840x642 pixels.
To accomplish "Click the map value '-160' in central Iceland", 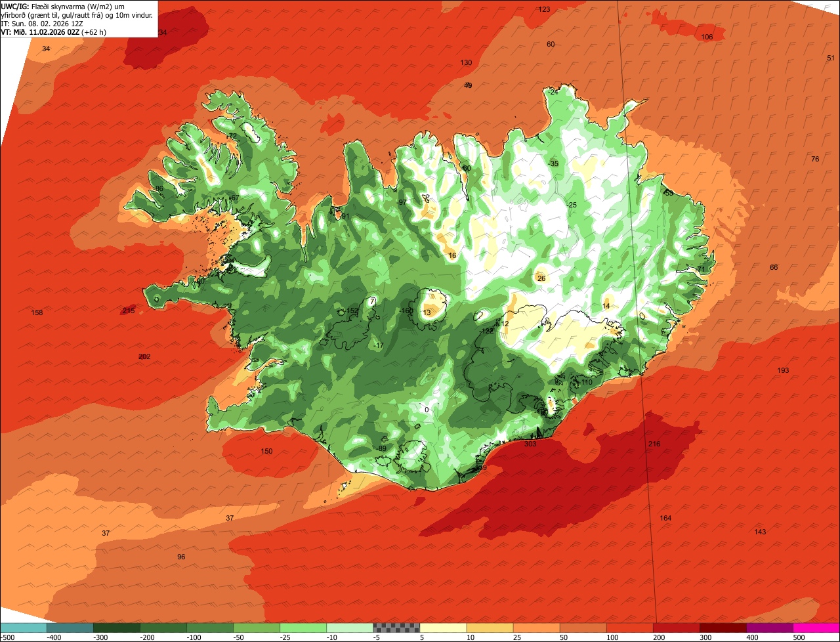I will [x=407, y=311].
